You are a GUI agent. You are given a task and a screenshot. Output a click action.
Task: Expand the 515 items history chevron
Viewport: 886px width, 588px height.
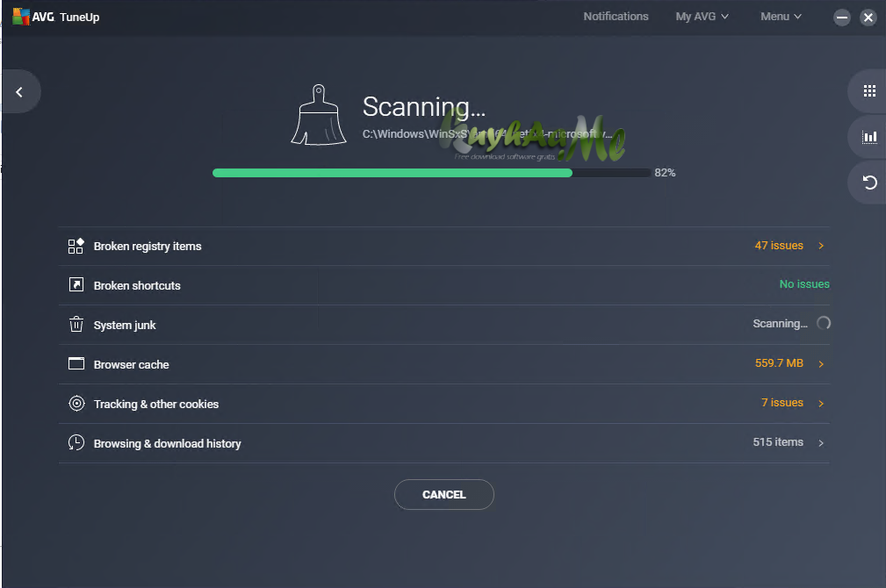pyautogui.click(x=821, y=443)
